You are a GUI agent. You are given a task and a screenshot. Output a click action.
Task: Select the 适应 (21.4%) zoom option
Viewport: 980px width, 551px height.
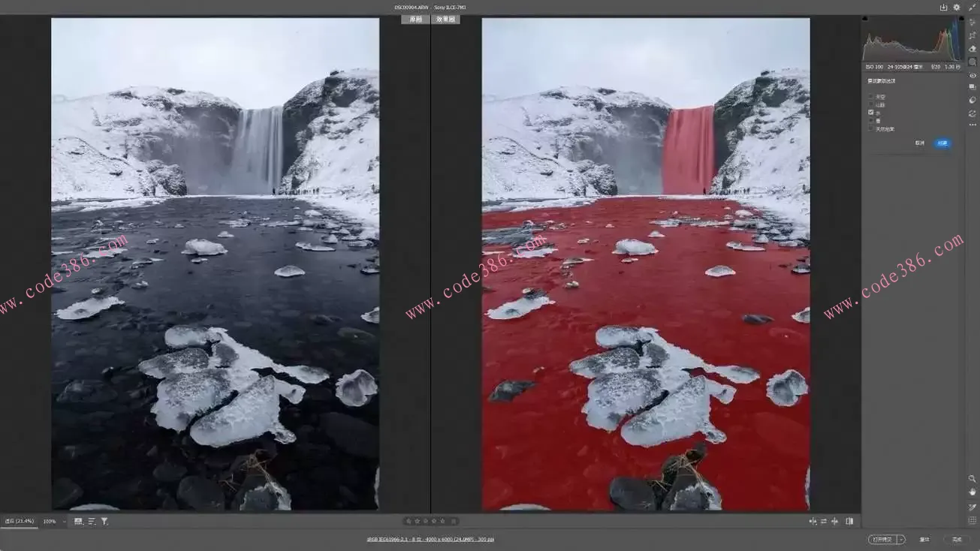(19, 521)
